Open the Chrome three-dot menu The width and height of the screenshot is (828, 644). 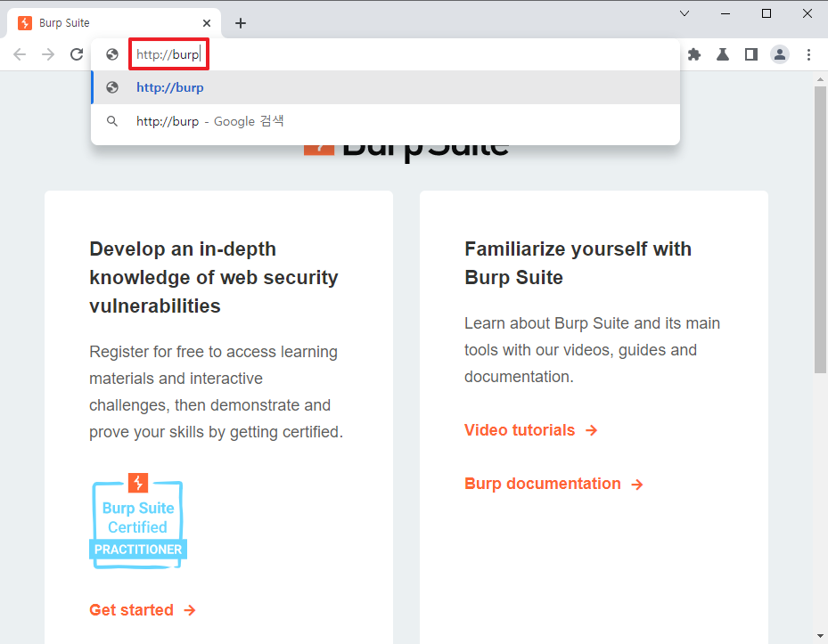808,54
